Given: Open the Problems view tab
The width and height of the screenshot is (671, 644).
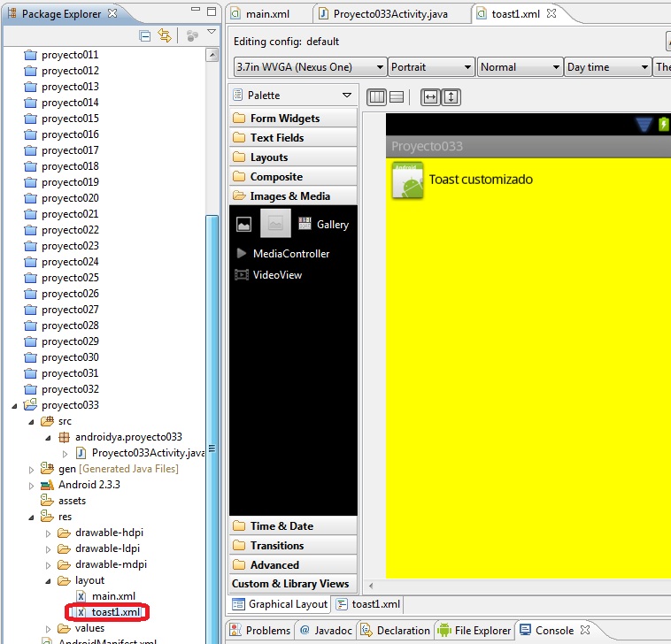Looking at the screenshot, I should click(260, 631).
